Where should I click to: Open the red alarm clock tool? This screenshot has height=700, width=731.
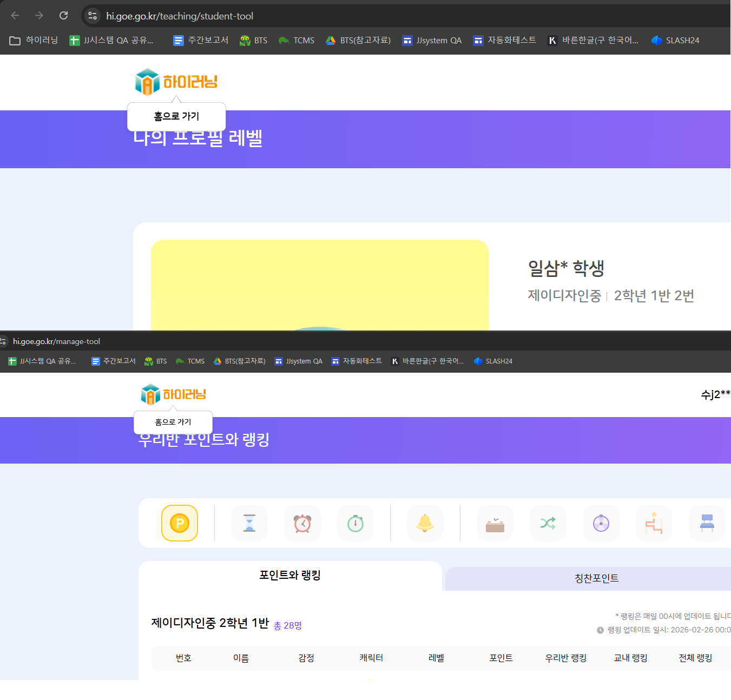click(302, 523)
